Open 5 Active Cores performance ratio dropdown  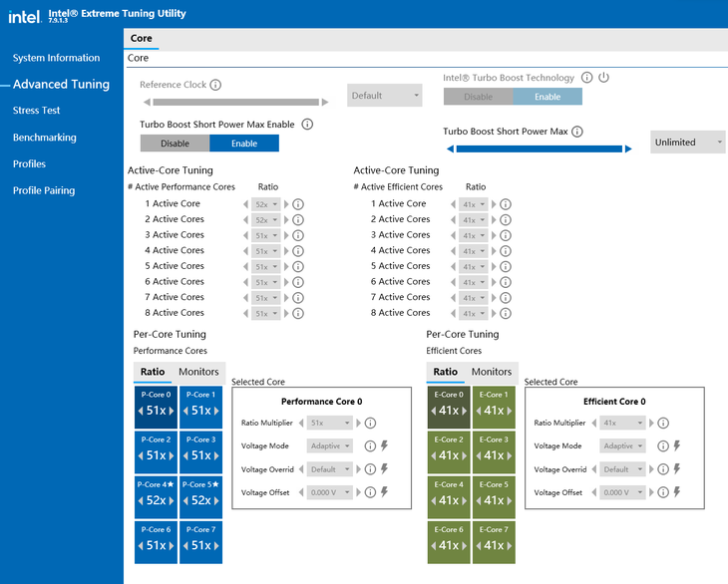pyautogui.click(x=265, y=267)
